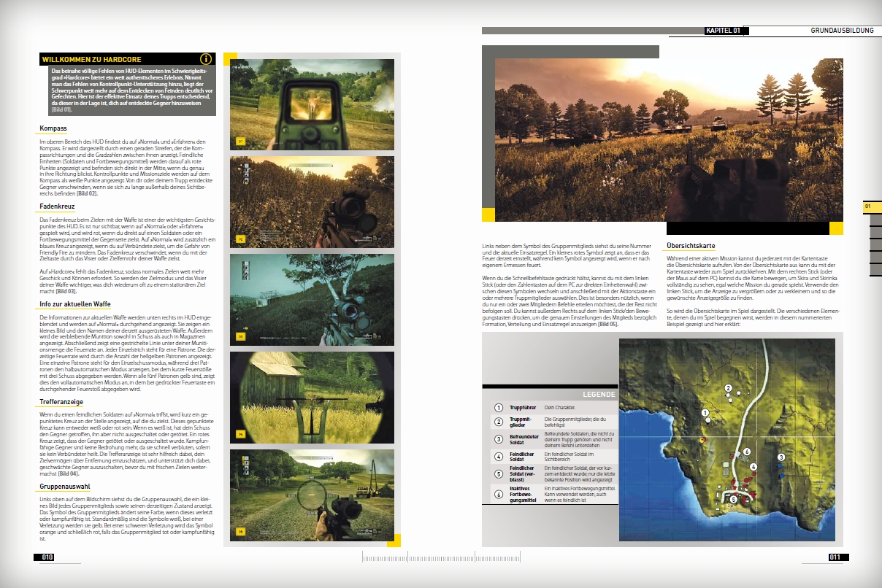This screenshot has width=882, height=588.
Task: Click marker 4 on the overview map
Action: pyautogui.click(x=753, y=466)
